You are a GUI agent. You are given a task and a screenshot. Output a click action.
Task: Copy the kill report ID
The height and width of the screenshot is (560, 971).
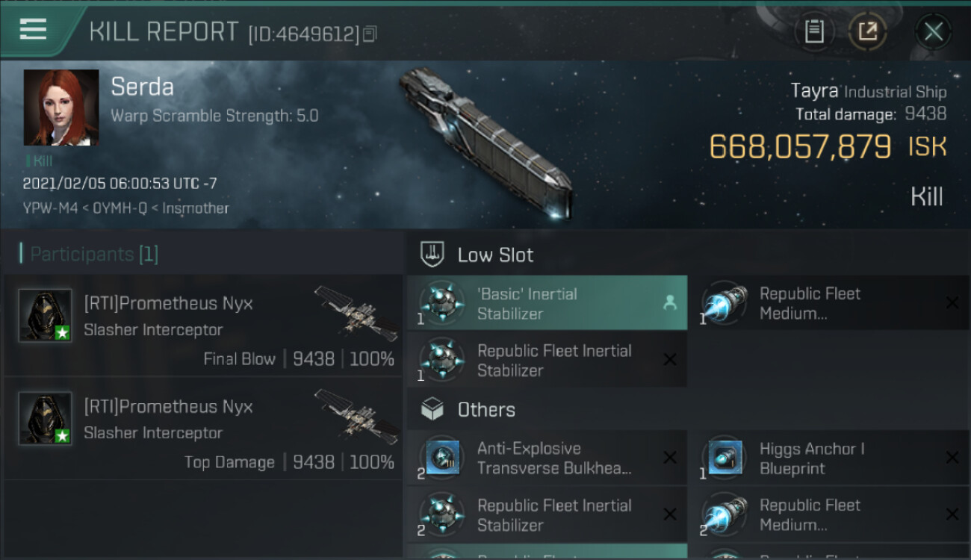[370, 34]
